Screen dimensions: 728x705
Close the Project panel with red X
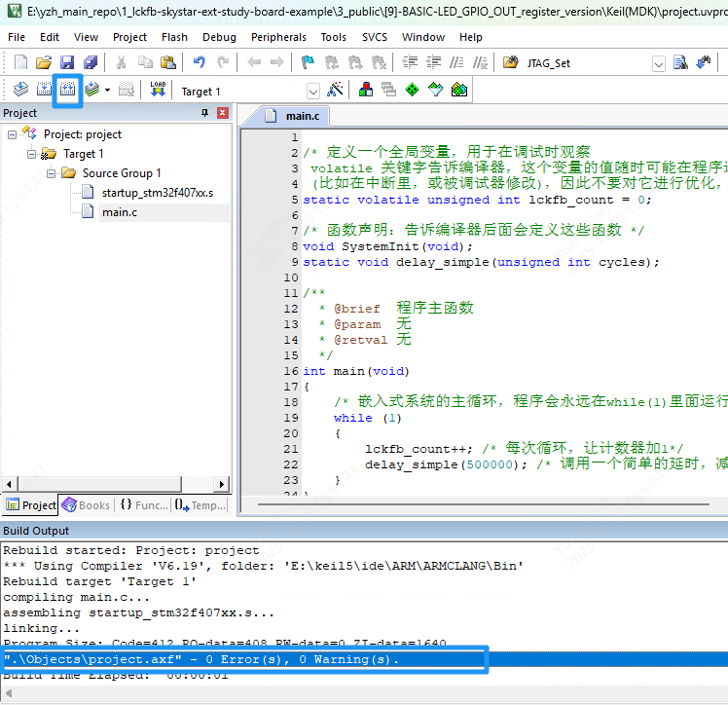click(x=223, y=113)
